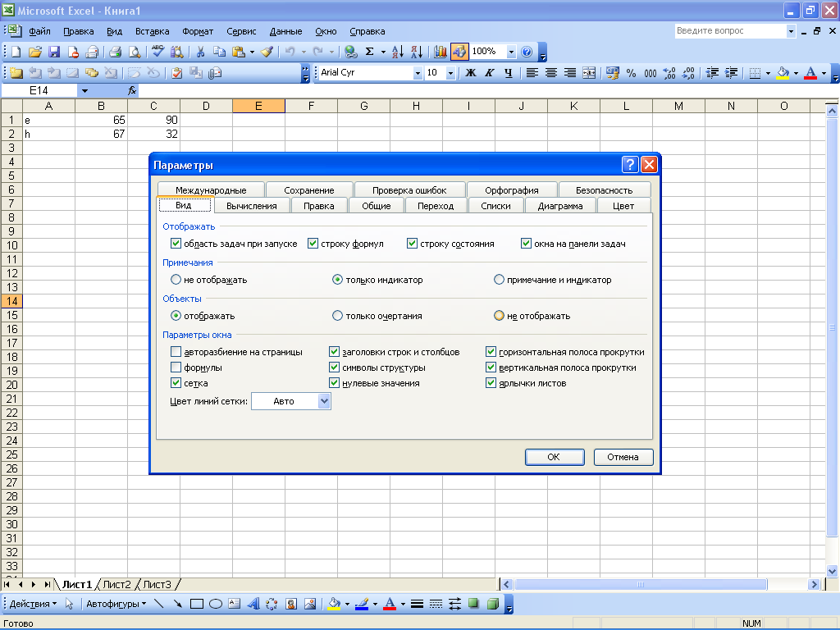Click the Paste clipboard icon

coord(239,52)
